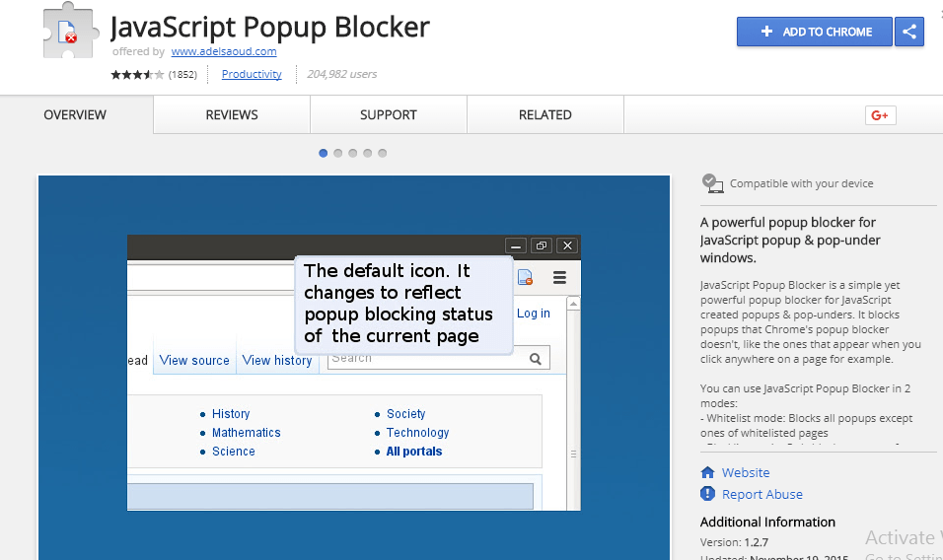The height and width of the screenshot is (560, 943).
Task: Click the star rating icons
Action: tap(137, 75)
